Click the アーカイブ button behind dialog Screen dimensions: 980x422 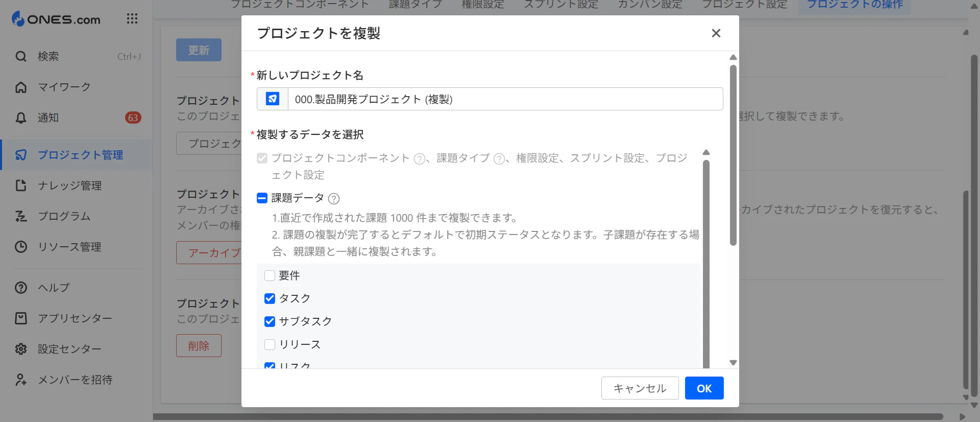pyautogui.click(x=209, y=253)
